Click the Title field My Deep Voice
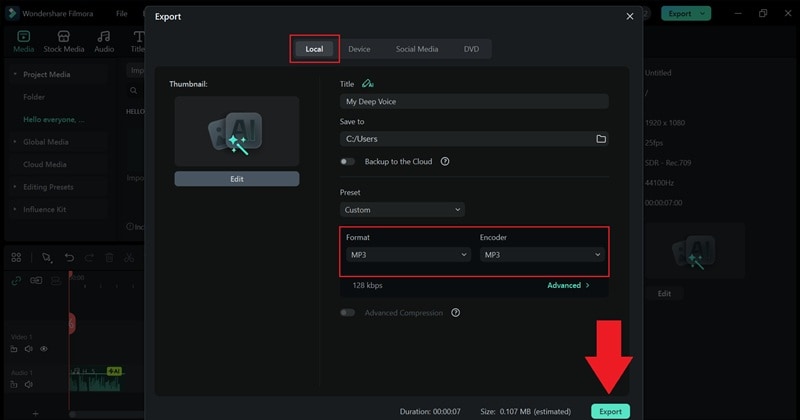800x420 pixels. click(x=474, y=101)
